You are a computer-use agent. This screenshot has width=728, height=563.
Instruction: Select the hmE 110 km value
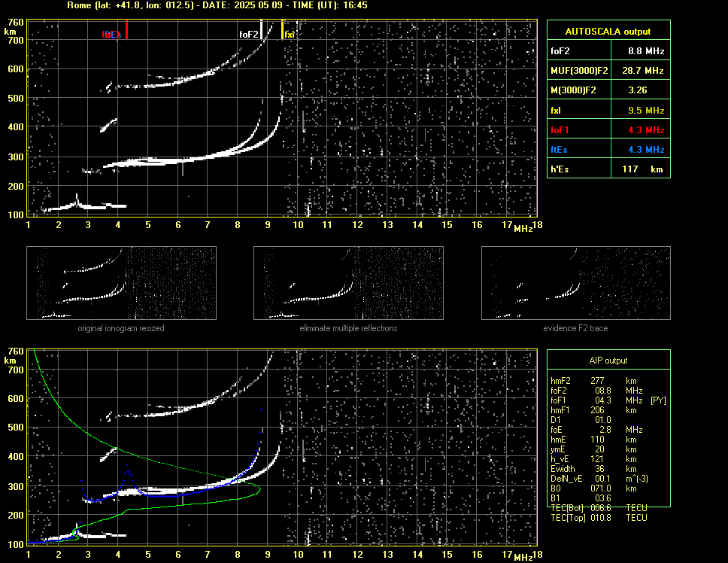[x=598, y=440]
